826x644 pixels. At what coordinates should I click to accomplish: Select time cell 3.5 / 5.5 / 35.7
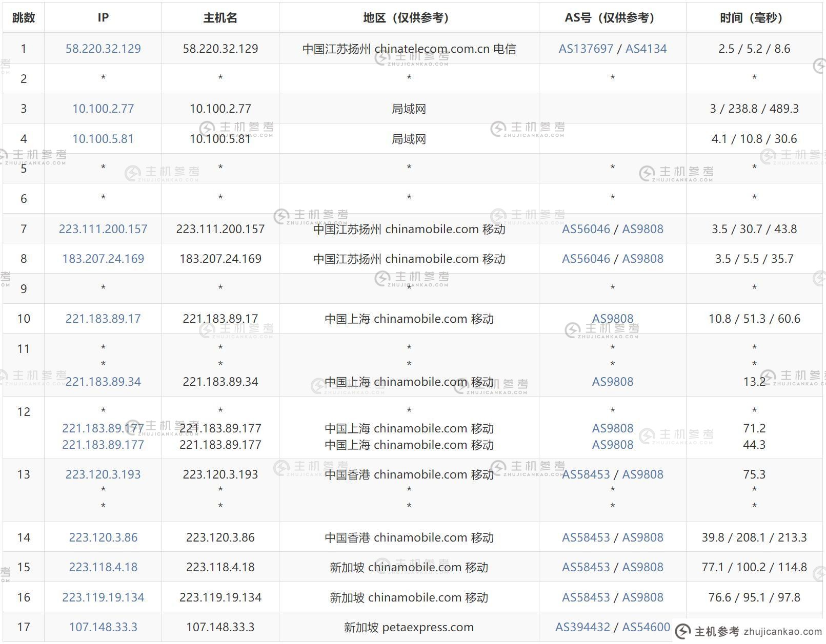pyautogui.click(x=754, y=259)
